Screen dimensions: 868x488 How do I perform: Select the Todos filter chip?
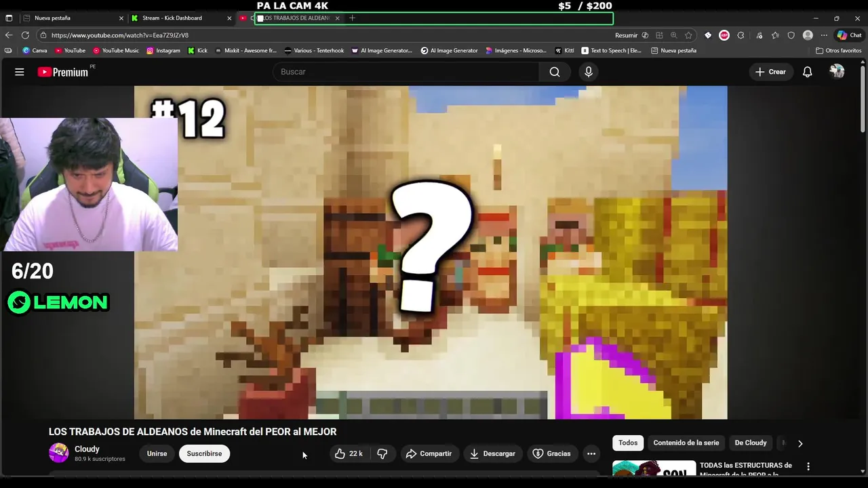[628, 443]
